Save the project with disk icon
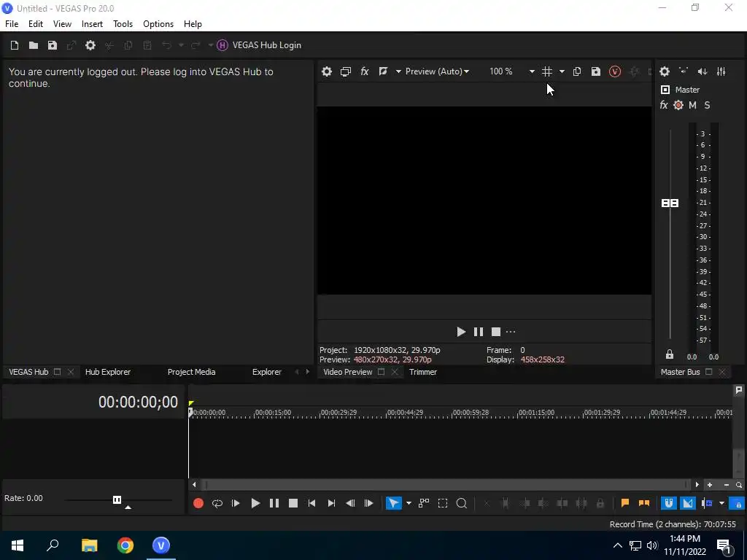Image resolution: width=747 pixels, height=560 pixels. pos(53,45)
